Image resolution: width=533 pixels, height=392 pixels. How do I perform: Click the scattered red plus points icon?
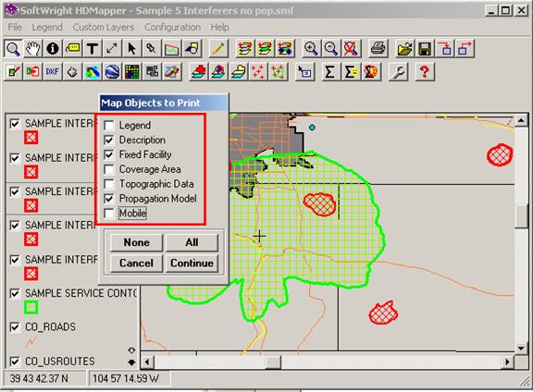tap(258, 72)
